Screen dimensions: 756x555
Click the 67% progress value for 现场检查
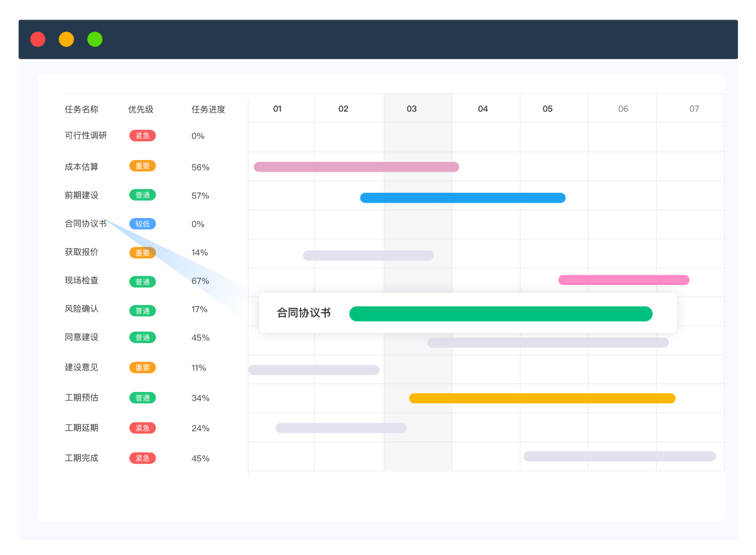coord(200,281)
